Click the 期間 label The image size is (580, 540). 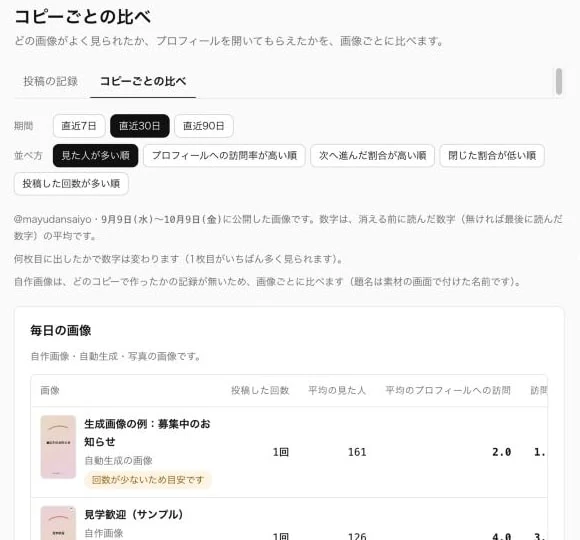24,126
